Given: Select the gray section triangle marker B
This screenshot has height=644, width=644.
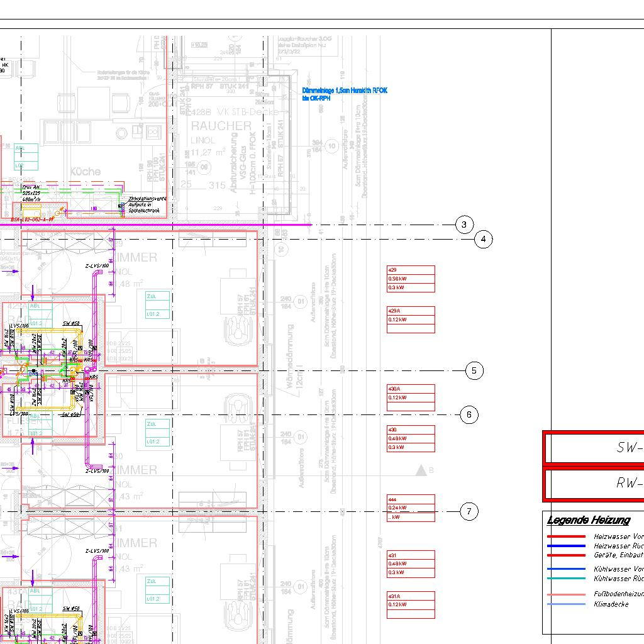Looking at the screenshot, I should pyautogui.click(x=421, y=470).
